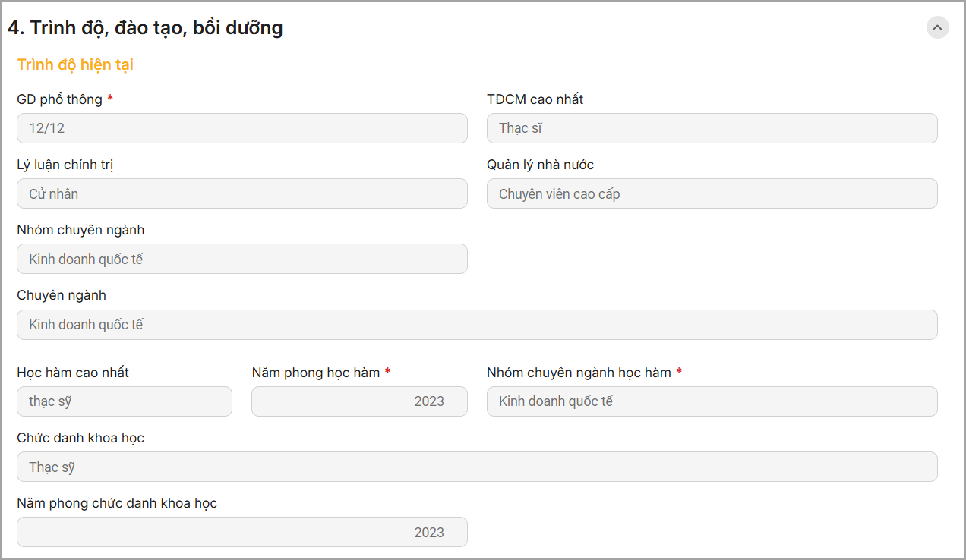Select the 'Học hàm cao nhất' field

click(x=124, y=401)
